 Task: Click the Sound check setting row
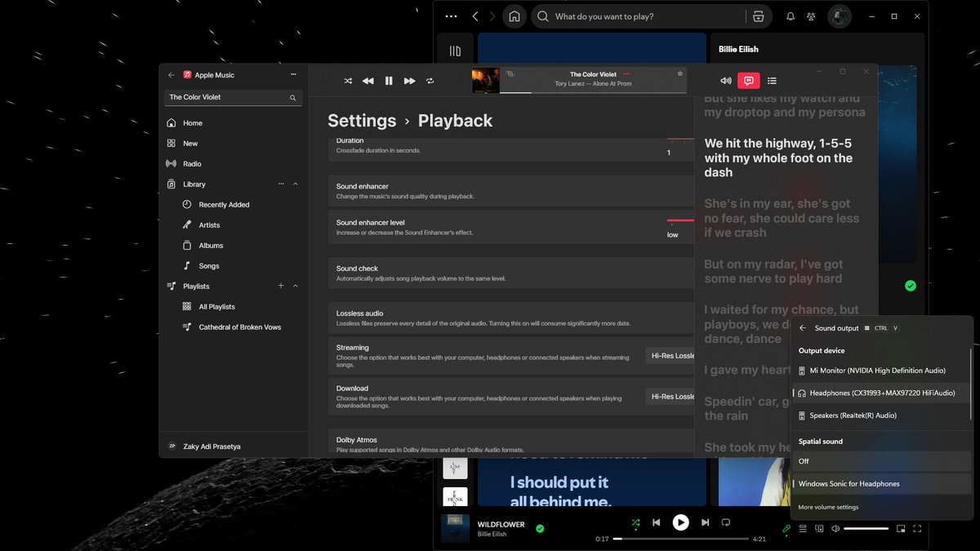point(511,273)
